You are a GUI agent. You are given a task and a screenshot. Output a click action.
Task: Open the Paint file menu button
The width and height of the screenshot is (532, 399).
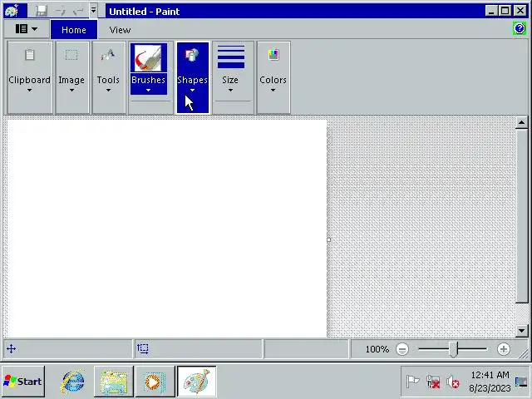[27, 29]
